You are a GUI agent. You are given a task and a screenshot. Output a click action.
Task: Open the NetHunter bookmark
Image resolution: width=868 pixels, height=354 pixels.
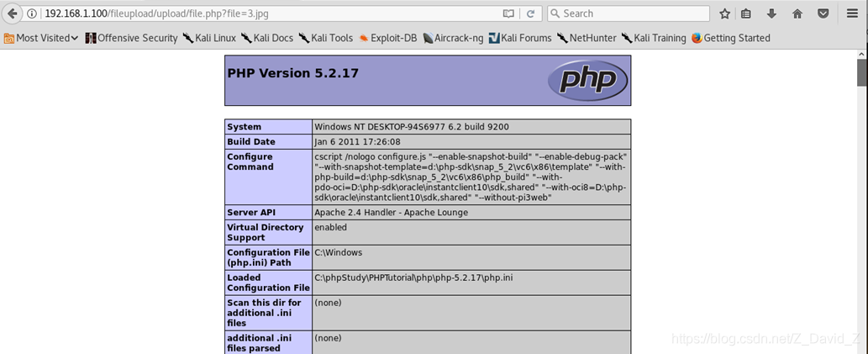[x=587, y=38]
